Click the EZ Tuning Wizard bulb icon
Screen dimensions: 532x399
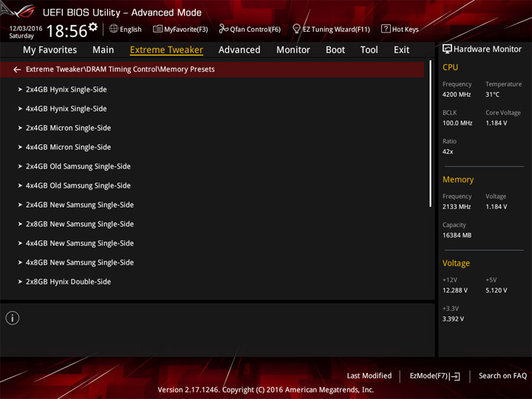[x=296, y=29]
